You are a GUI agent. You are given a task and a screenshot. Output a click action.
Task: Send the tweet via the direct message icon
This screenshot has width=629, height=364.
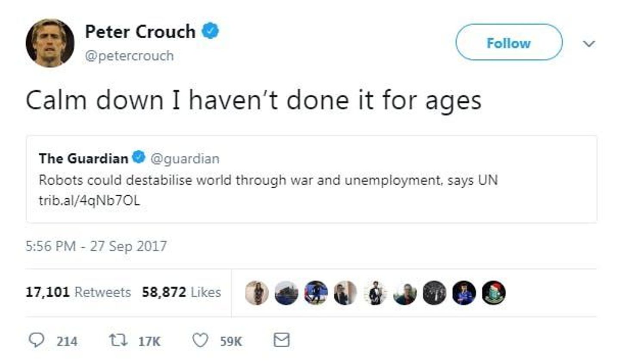coord(282,340)
